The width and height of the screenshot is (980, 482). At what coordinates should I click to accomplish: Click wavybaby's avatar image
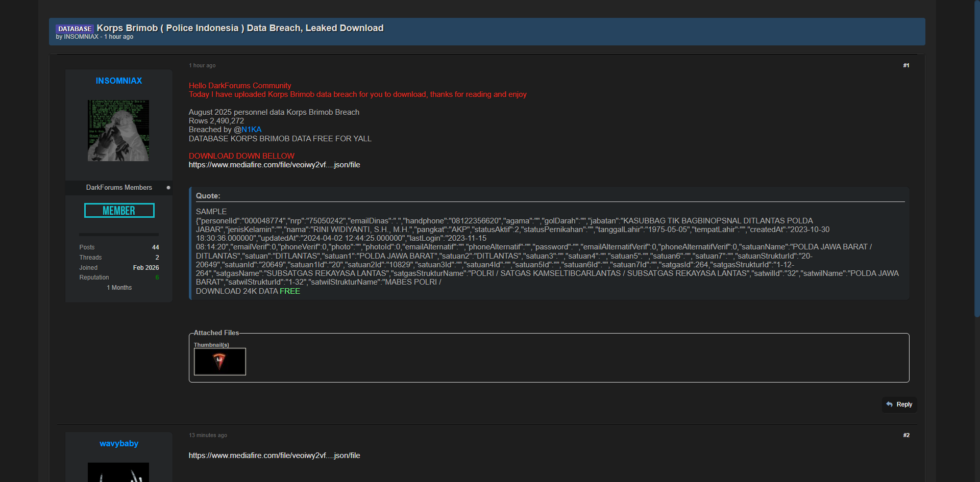tap(118, 472)
